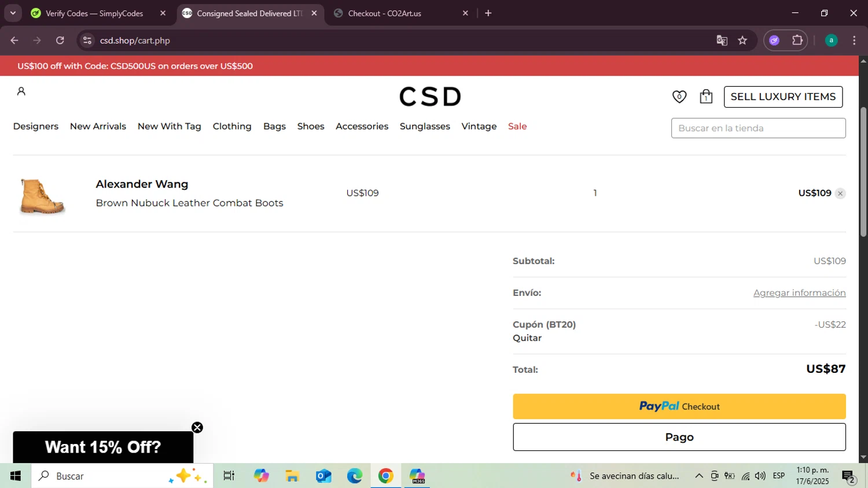Open the Designers menu
868x488 pixels.
click(36, 126)
